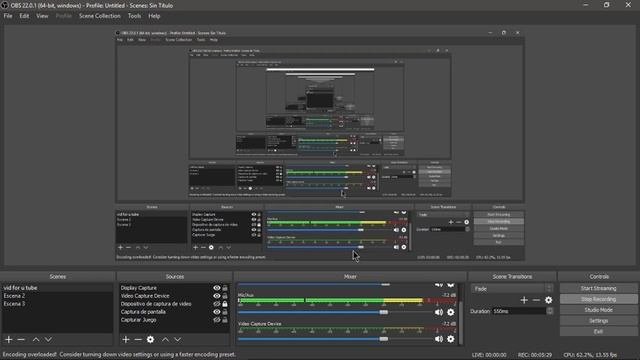Open transition properties gear icon

tap(549, 300)
